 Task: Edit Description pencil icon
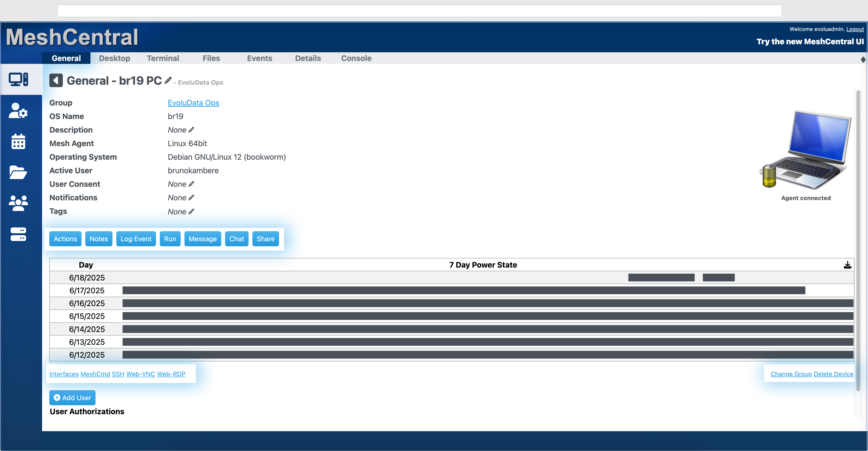pos(191,130)
